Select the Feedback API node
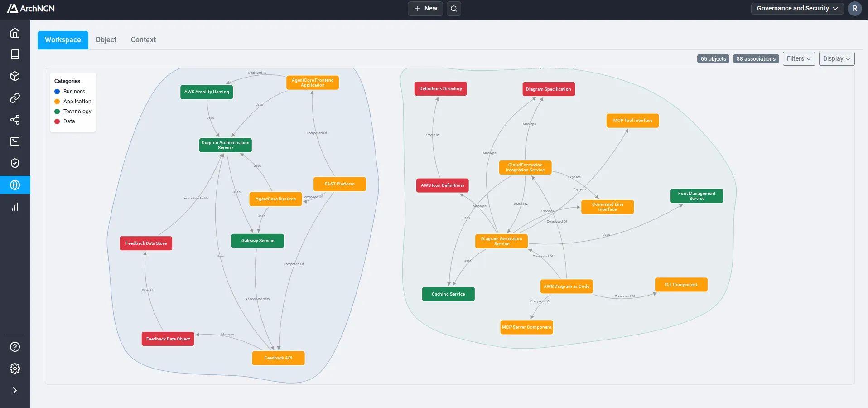868x408 pixels. click(x=278, y=358)
